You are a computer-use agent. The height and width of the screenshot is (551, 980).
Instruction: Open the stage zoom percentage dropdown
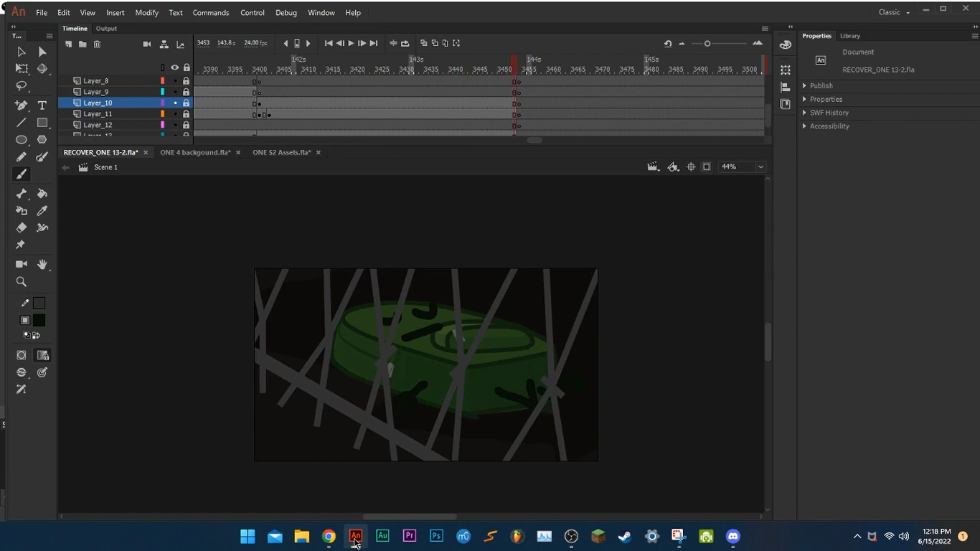tap(760, 167)
